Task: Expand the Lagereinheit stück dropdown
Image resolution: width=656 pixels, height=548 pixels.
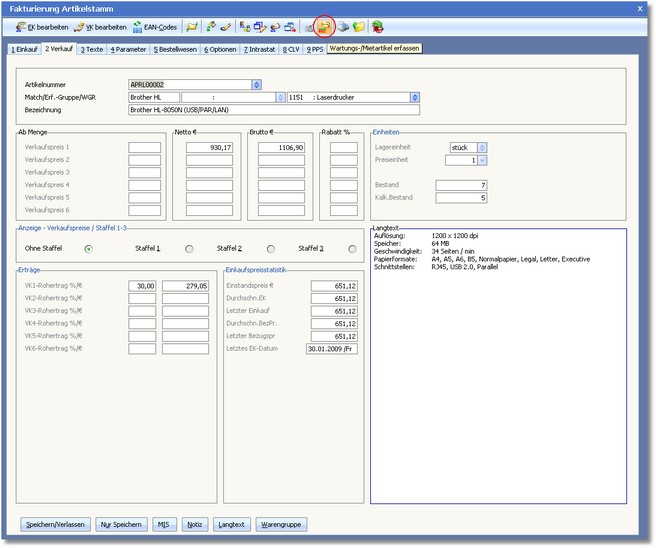Action: pyautogui.click(x=483, y=147)
